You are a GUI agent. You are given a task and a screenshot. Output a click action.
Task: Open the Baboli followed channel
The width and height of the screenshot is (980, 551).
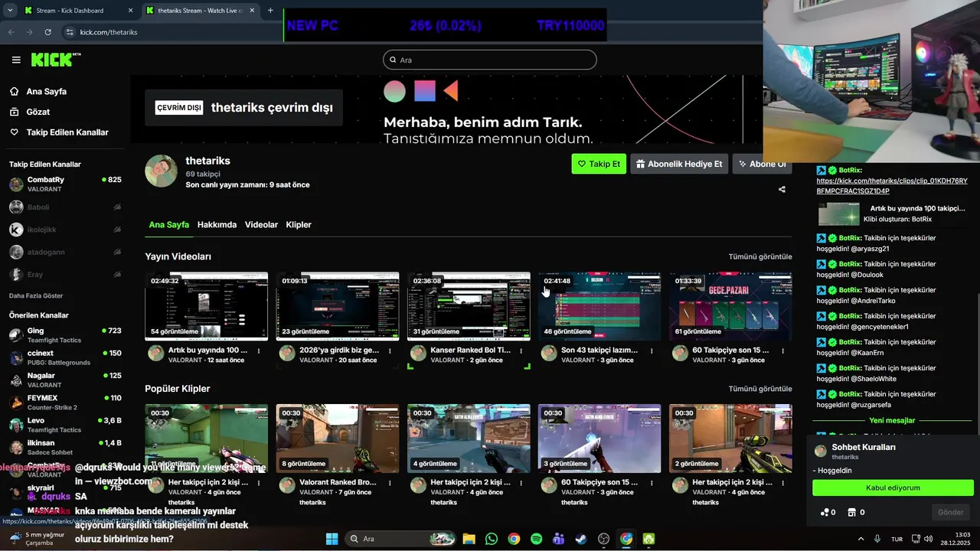click(65, 207)
